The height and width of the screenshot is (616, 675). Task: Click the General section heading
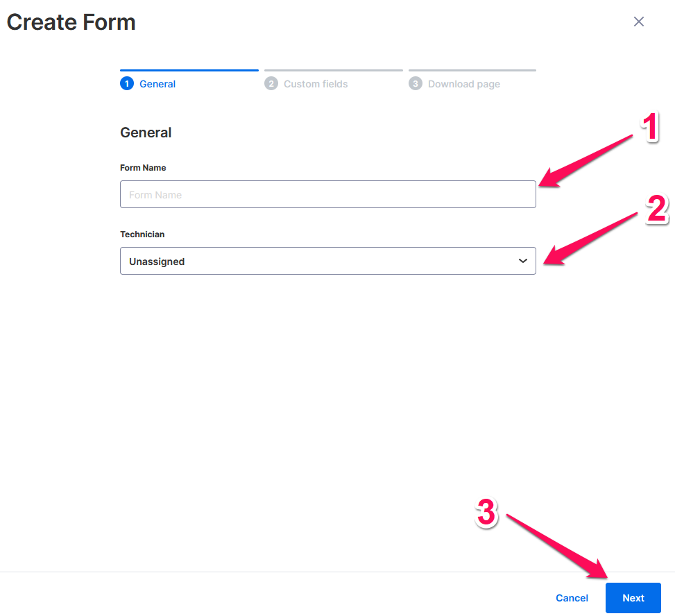click(x=146, y=132)
